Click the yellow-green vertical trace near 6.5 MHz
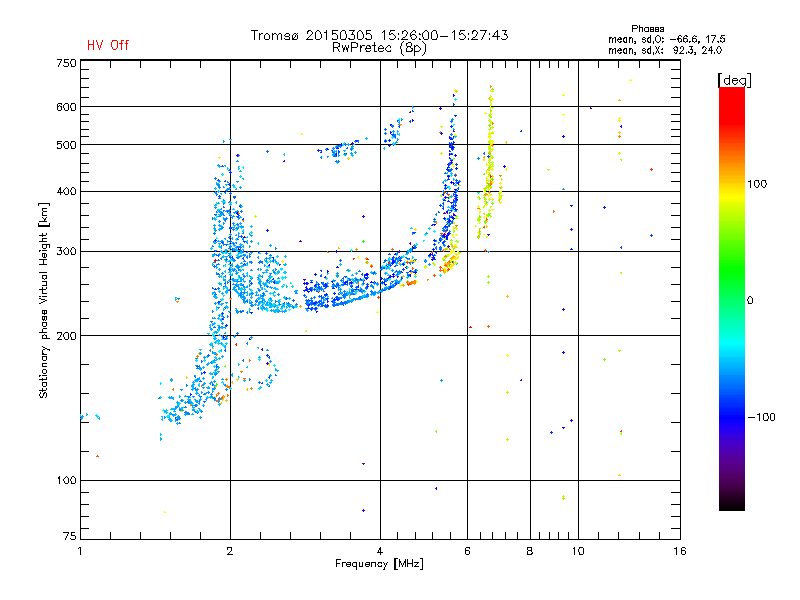 tap(489, 163)
